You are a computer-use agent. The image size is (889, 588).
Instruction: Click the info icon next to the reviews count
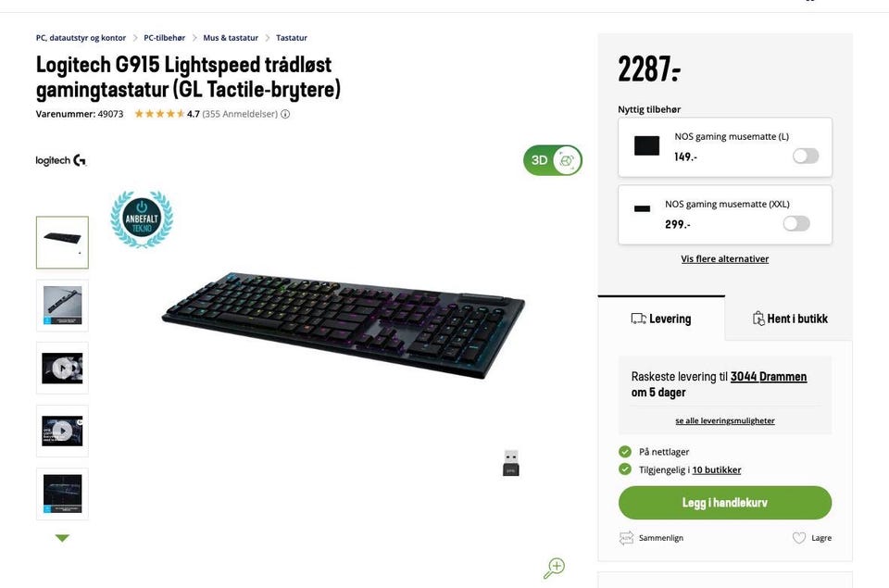(285, 114)
